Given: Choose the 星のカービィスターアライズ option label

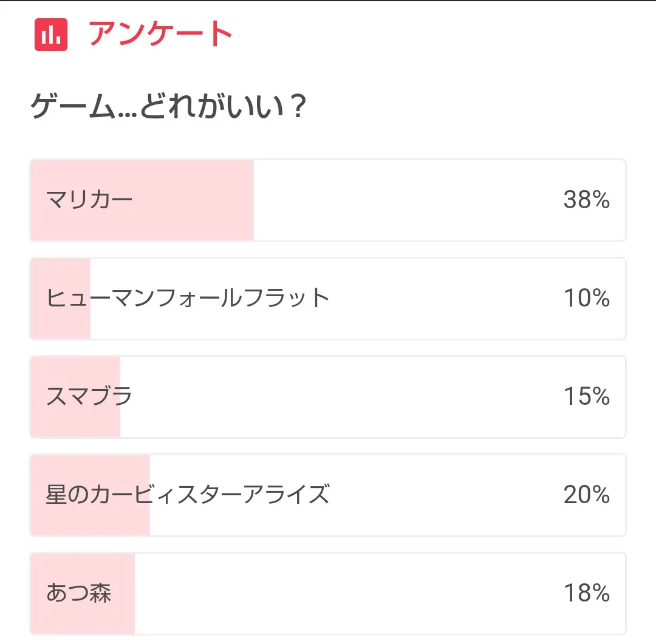Looking at the screenshot, I should click(x=188, y=495).
